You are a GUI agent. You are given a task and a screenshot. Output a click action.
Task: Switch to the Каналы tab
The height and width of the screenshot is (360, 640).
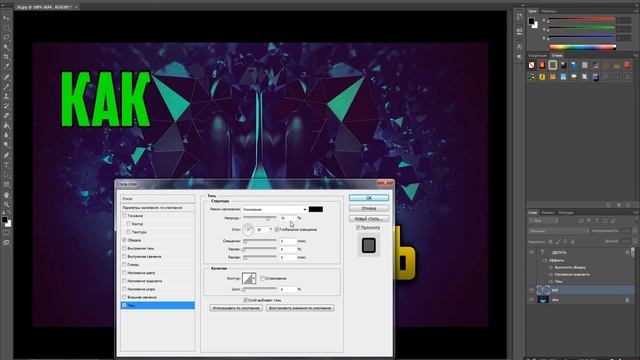tap(548, 213)
